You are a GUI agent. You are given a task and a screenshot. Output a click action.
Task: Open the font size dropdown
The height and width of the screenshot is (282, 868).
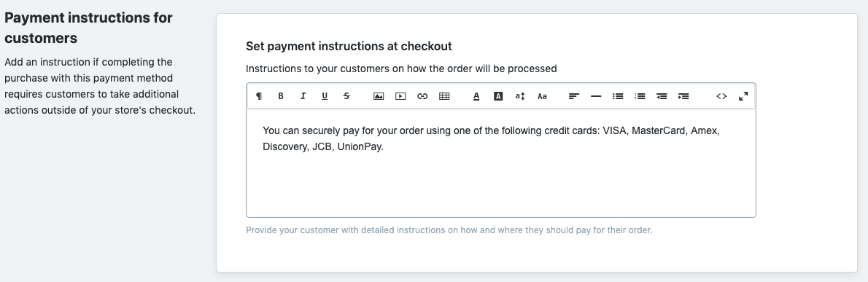520,96
